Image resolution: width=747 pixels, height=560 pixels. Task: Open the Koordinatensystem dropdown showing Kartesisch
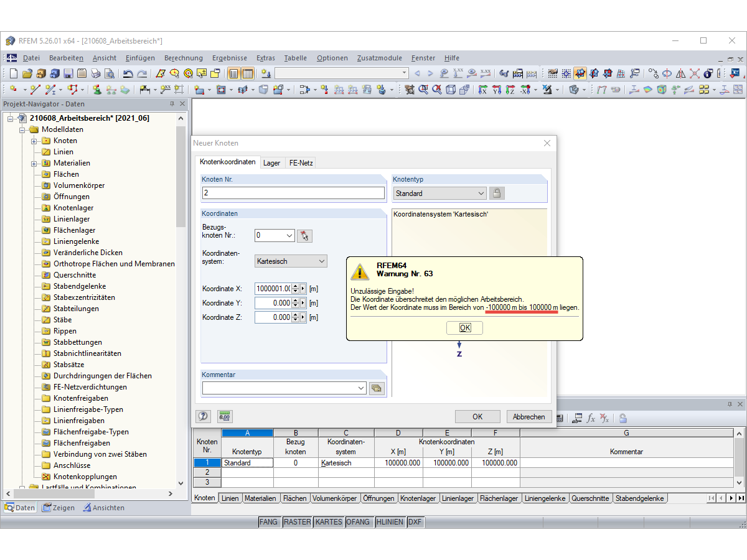[290, 261]
